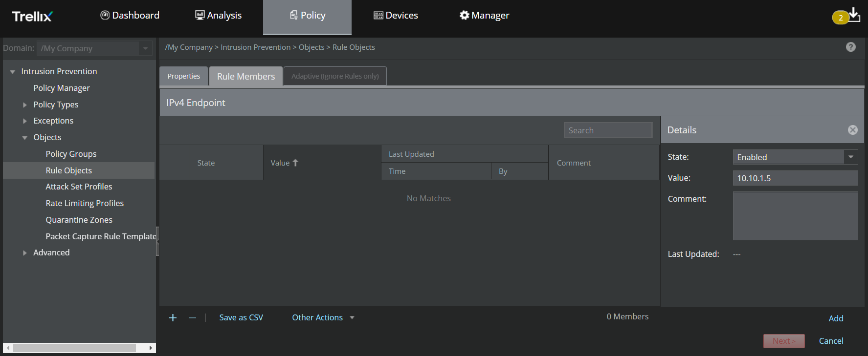
Task: Click the Cancel button
Action: [831, 341]
